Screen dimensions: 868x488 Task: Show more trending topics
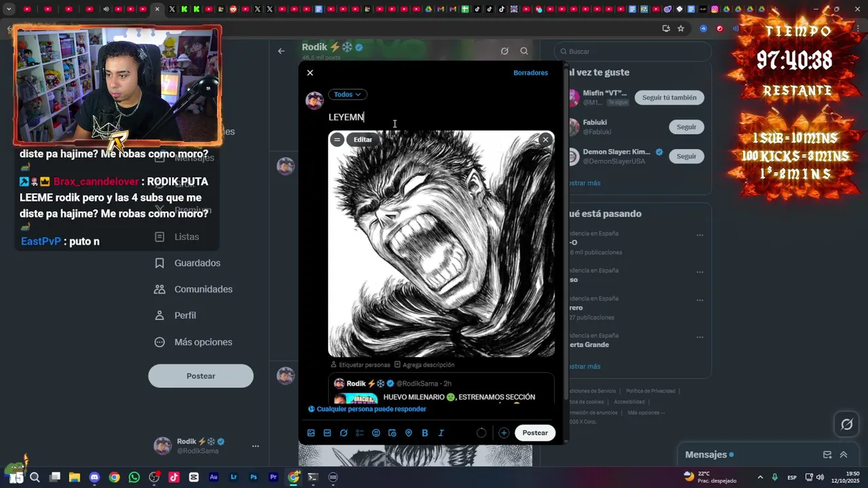click(x=584, y=367)
